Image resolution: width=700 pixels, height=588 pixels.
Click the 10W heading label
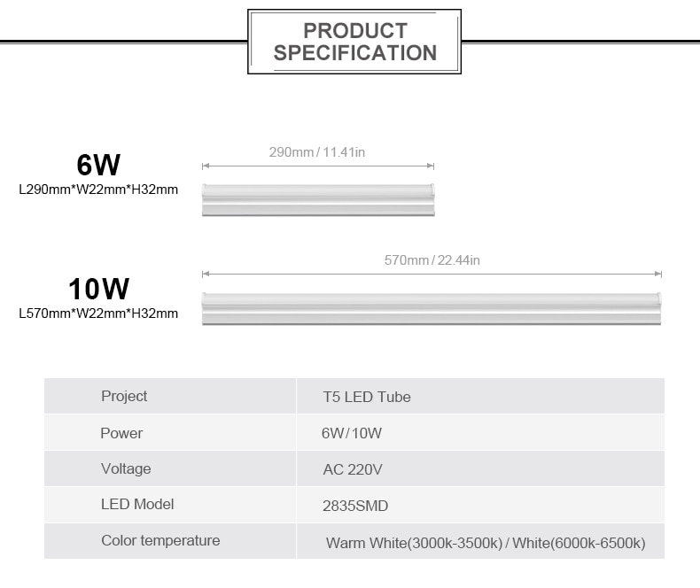coord(98,289)
